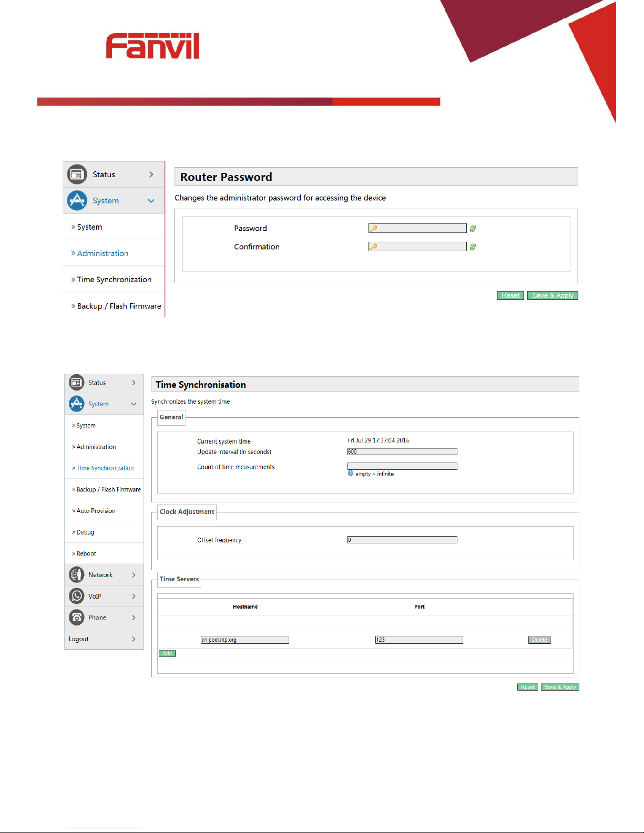Viewport: 644px width, 833px height.
Task: Click the Status icon beside Router Password page
Action: tap(77, 174)
